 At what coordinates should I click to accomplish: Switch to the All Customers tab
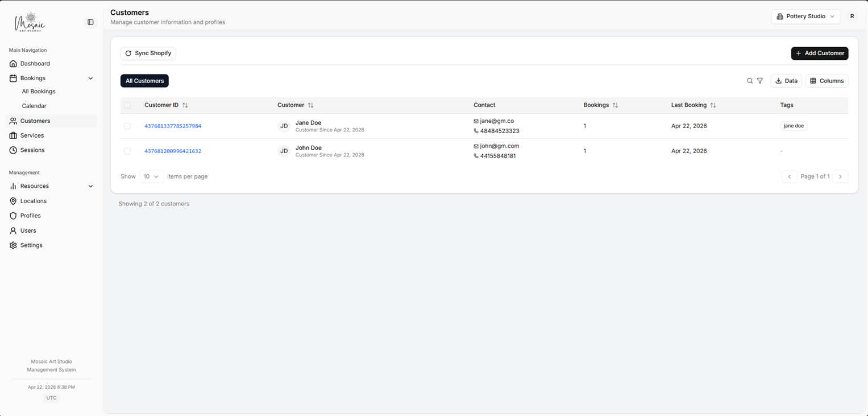tap(144, 80)
